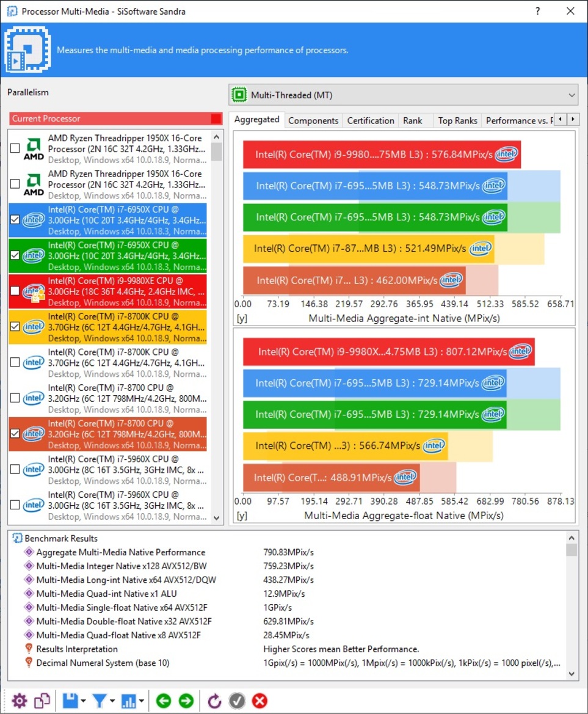Select the 566.74MPix/s float bar
Image resolution: width=588 pixels, height=714 pixels.
point(345,445)
